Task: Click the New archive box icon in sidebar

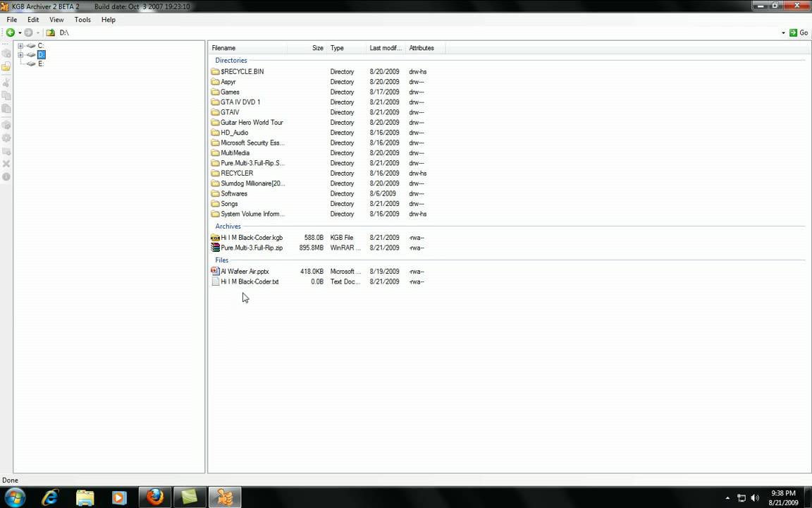Action: pyautogui.click(x=6, y=53)
